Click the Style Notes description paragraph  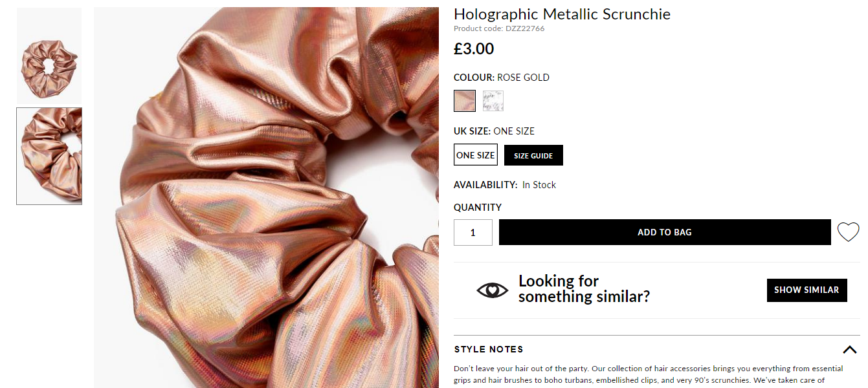click(649, 374)
